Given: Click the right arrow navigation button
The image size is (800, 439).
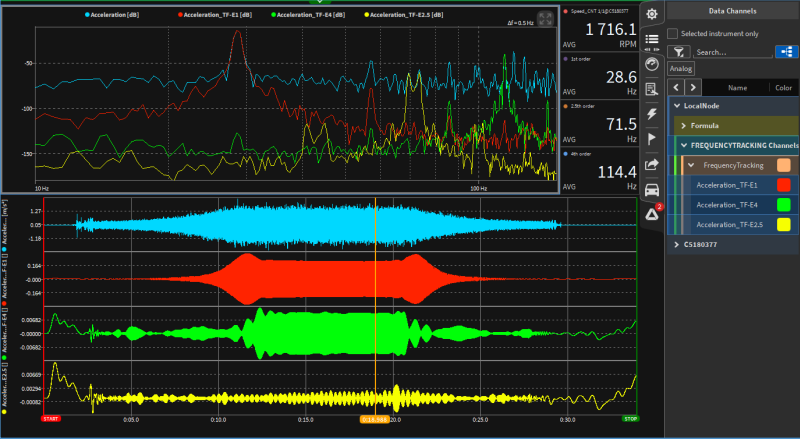Looking at the screenshot, I should click(x=693, y=87).
